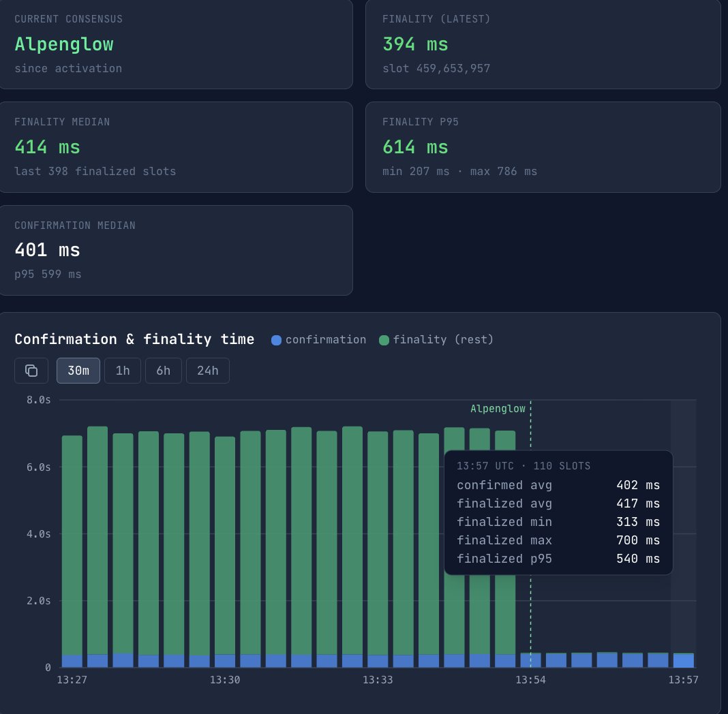Click the short bar at 13:54
728x714 pixels.
[x=531, y=660]
